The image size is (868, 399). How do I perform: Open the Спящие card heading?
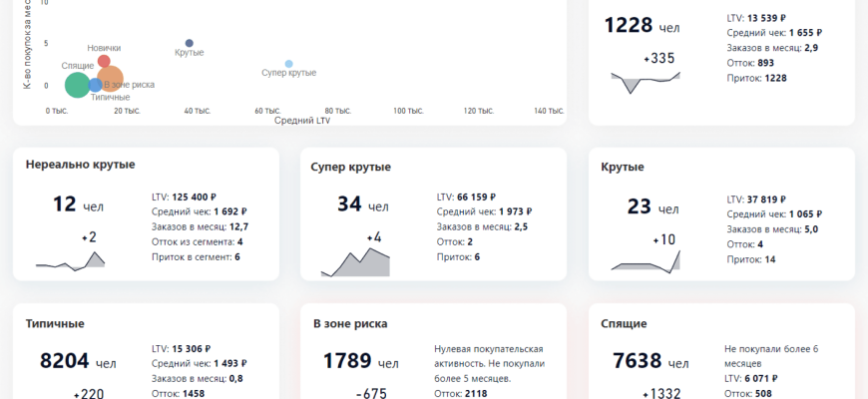click(x=624, y=323)
